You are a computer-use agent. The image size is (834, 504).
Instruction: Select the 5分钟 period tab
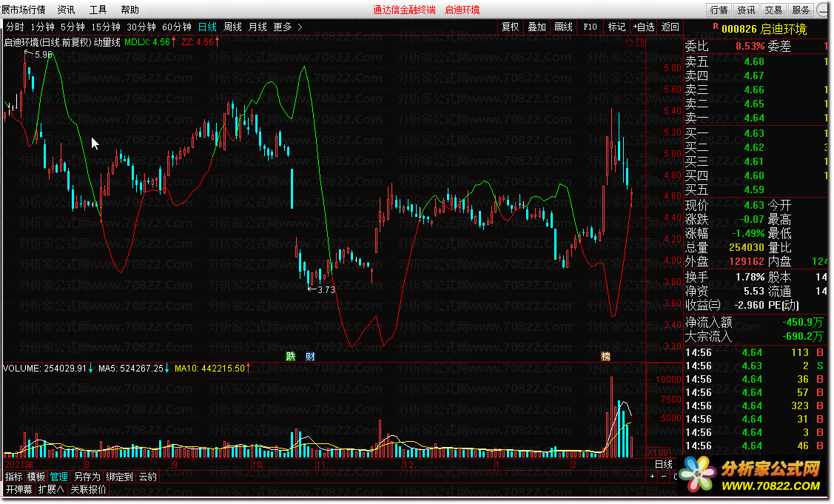pyautogui.click(x=73, y=27)
